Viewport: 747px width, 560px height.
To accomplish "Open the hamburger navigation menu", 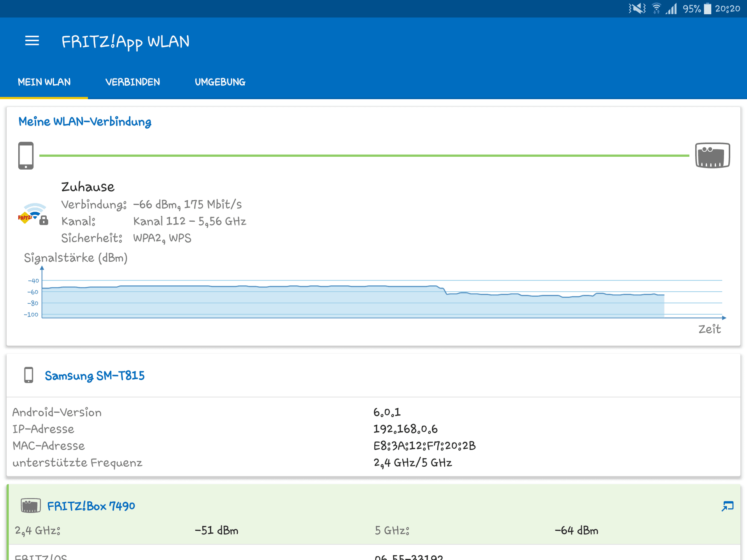I will pyautogui.click(x=32, y=41).
